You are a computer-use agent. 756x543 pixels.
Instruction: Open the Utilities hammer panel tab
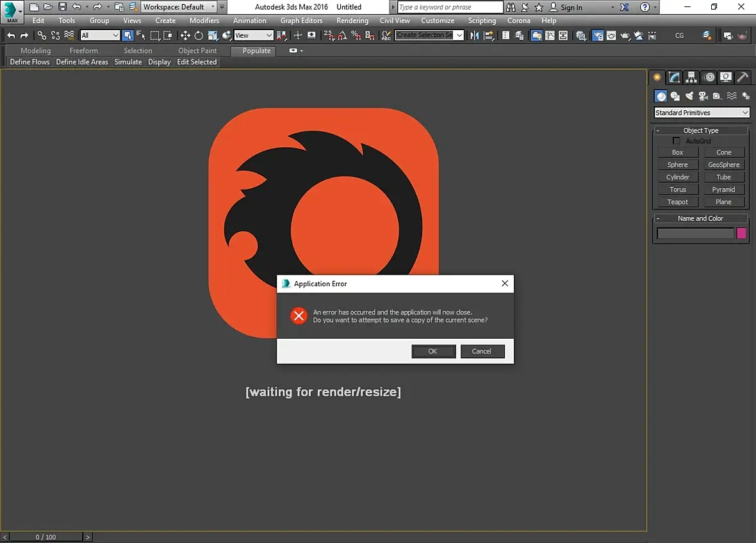[x=742, y=77]
